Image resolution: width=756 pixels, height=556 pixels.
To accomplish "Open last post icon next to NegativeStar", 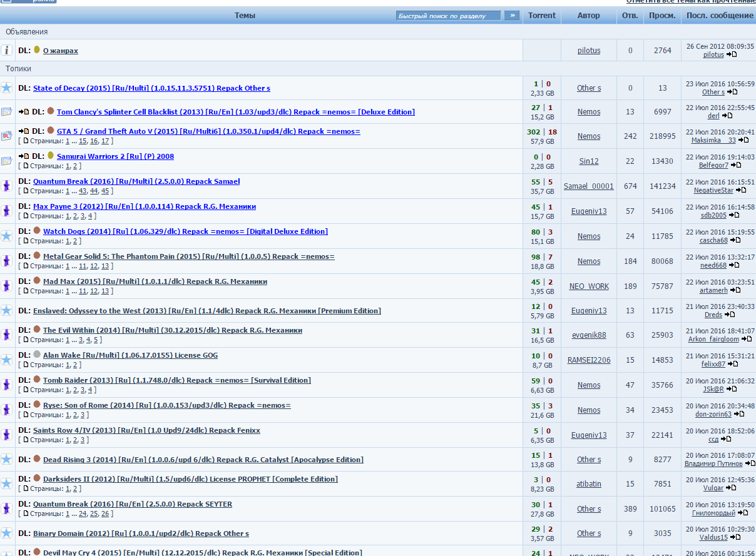I will [x=740, y=190].
